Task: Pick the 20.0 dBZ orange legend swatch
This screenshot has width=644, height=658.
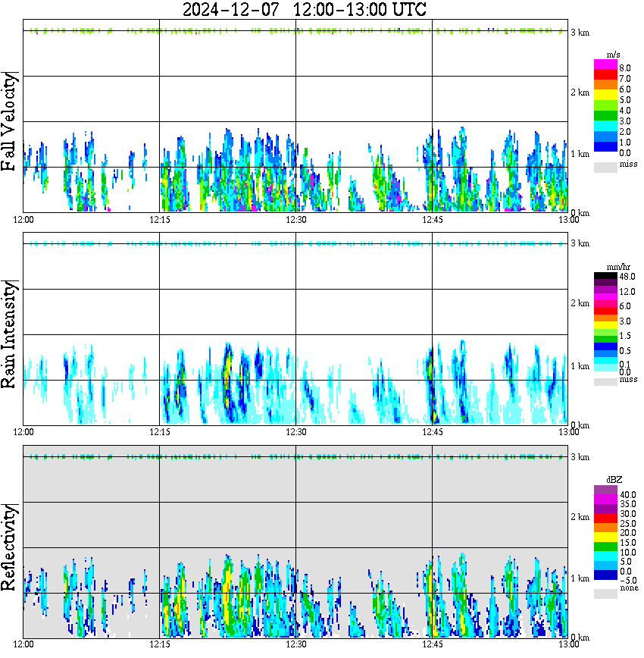Action: (605, 528)
